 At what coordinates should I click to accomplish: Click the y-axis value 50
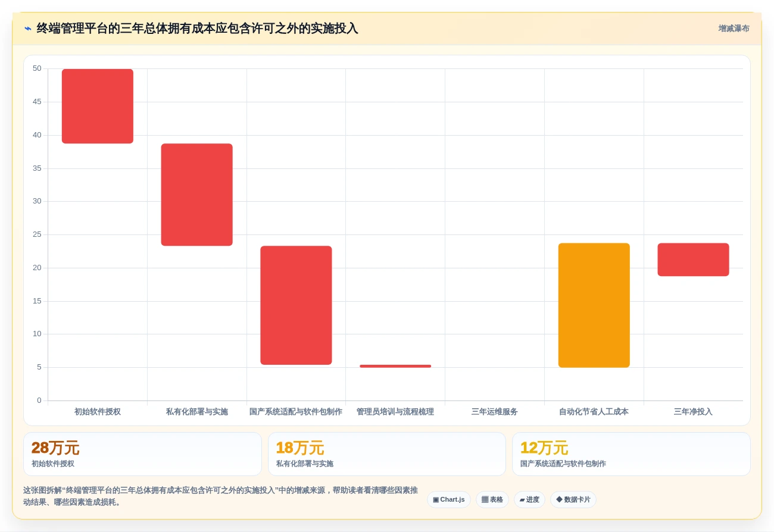click(x=37, y=68)
